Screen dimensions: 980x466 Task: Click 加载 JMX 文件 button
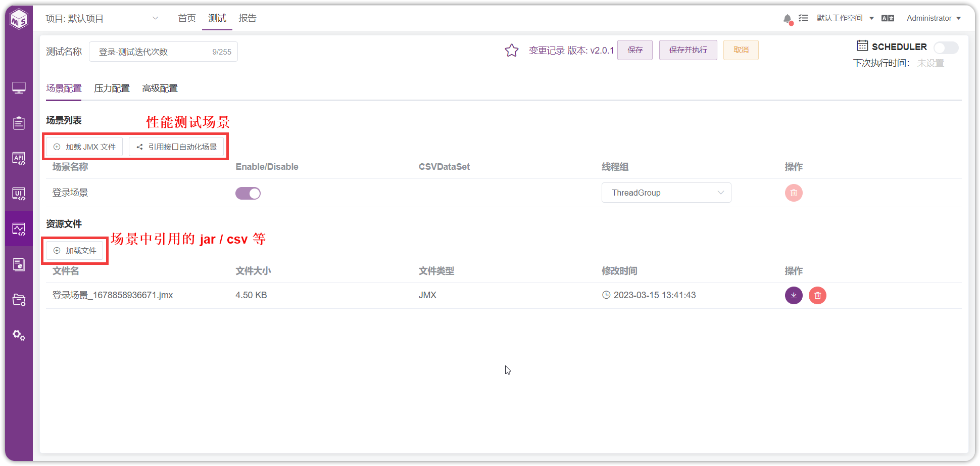(x=84, y=147)
